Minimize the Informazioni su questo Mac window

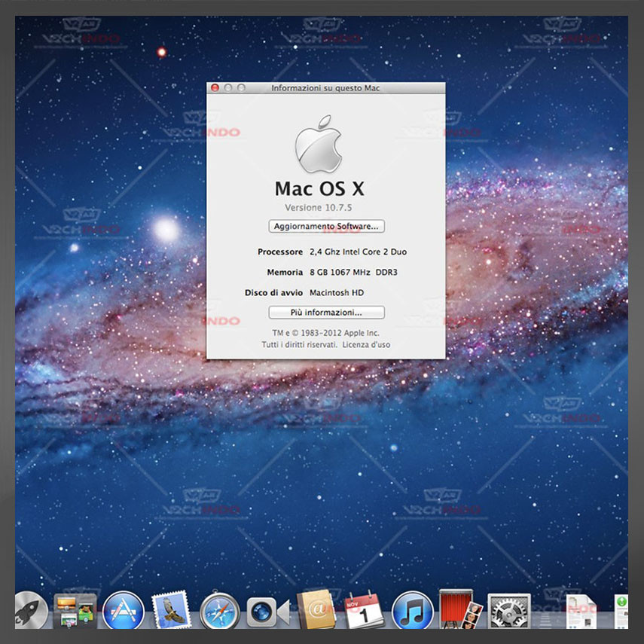228,88
